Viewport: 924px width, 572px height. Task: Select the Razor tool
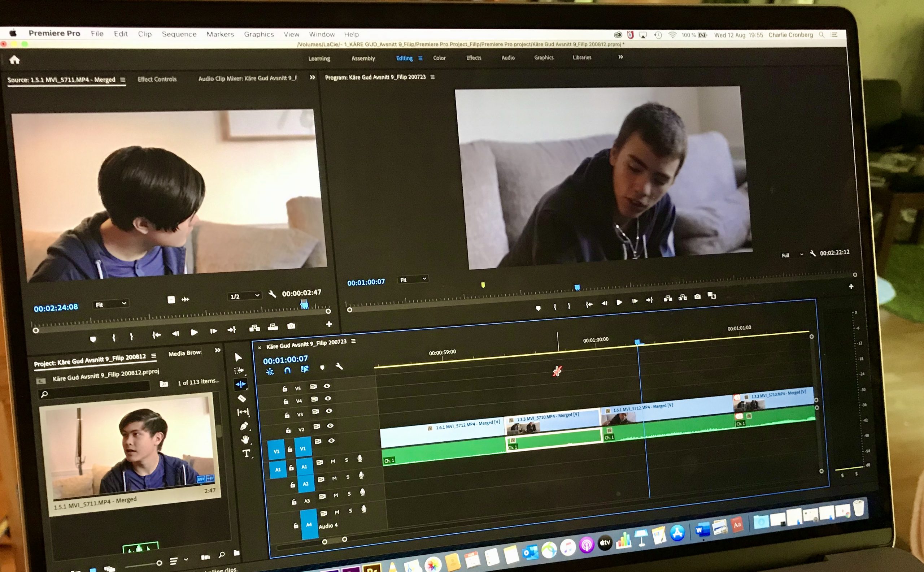(x=241, y=398)
